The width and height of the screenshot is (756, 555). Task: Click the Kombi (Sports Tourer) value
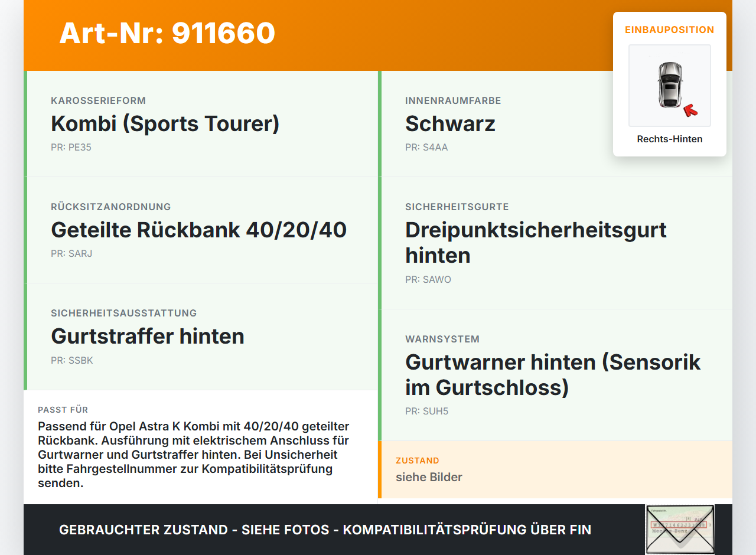(x=165, y=124)
